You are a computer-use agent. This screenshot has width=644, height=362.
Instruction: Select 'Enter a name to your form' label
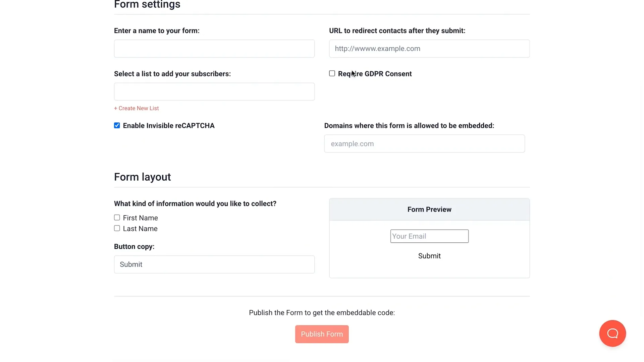click(157, 31)
